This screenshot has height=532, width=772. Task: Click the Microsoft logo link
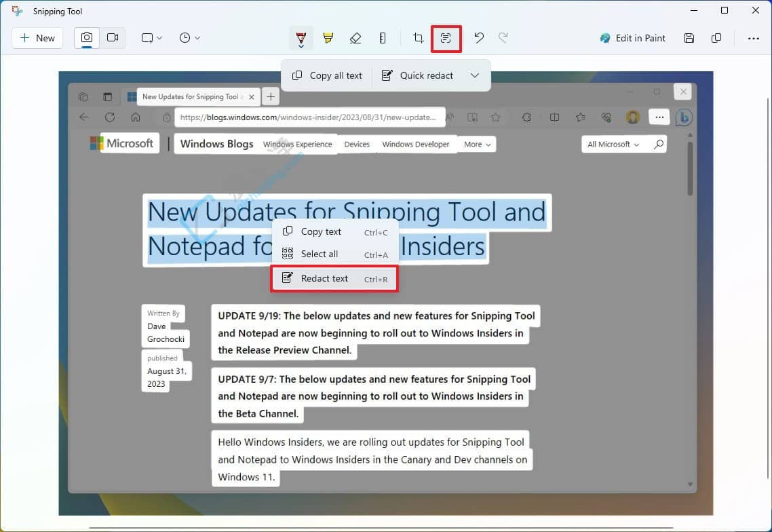click(x=122, y=143)
